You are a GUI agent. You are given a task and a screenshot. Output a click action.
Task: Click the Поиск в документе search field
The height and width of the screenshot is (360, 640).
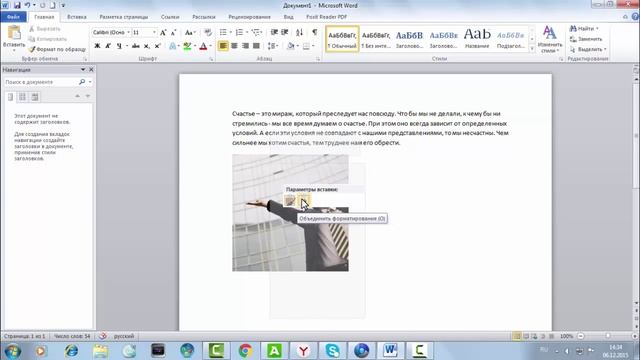[x=40, y=82]
